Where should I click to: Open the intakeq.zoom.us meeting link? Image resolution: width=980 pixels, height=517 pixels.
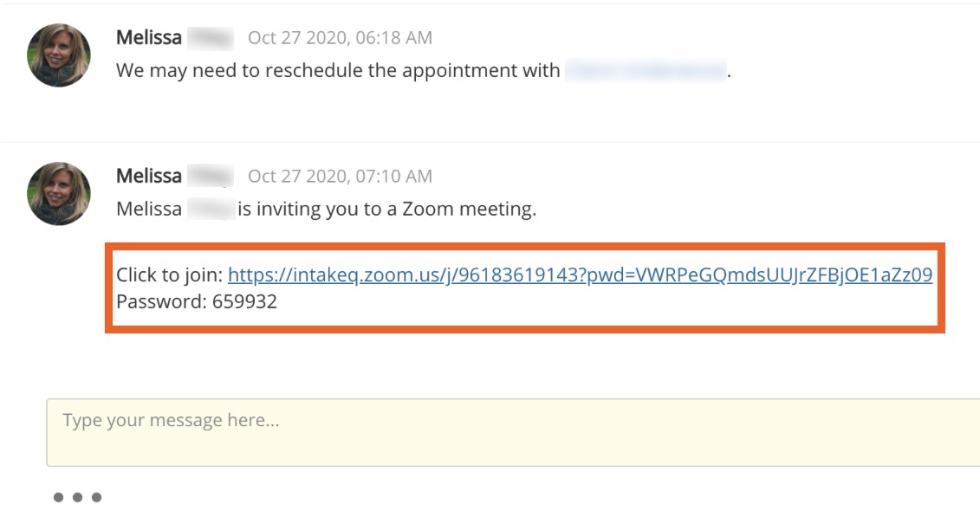tap(580, 275)
